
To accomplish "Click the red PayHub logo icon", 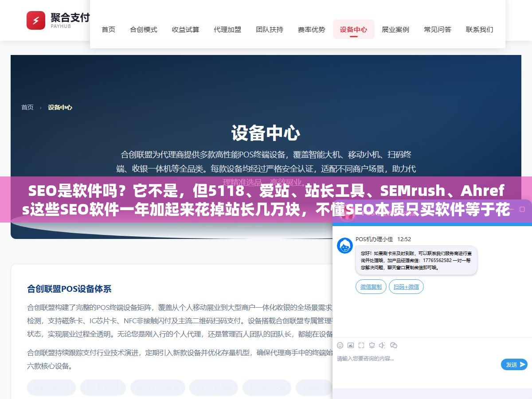I will tap(36, 20).
